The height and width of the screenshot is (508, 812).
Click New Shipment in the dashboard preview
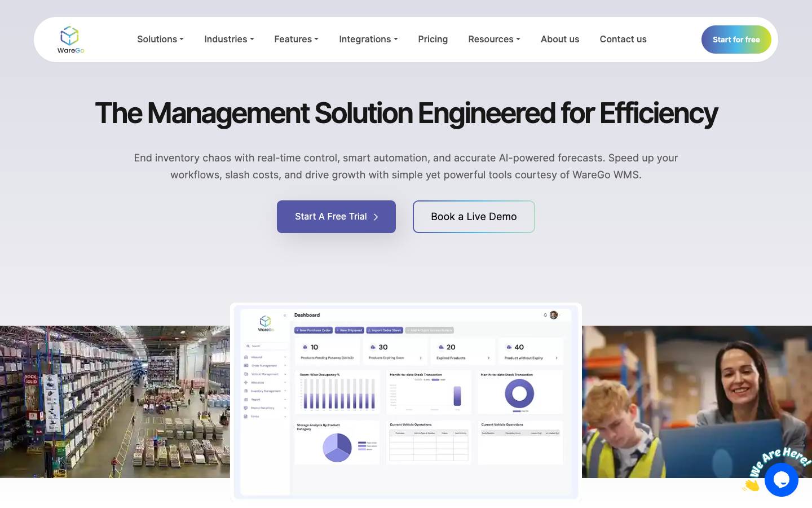click(x=350, y=330)
